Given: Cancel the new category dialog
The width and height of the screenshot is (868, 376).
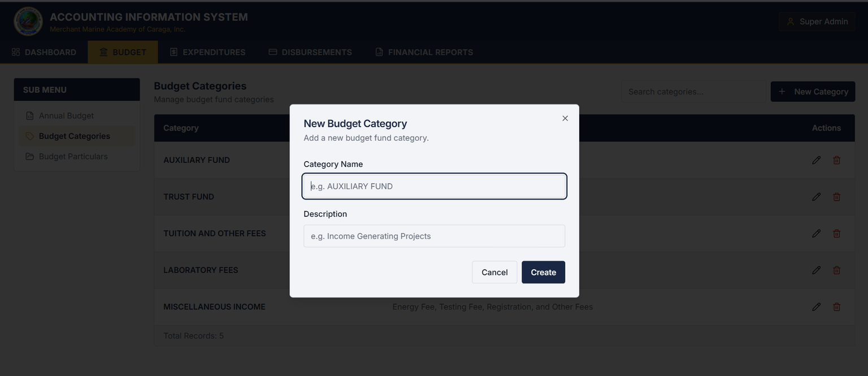Looking at the screenshot, I should tap(494, 273).
